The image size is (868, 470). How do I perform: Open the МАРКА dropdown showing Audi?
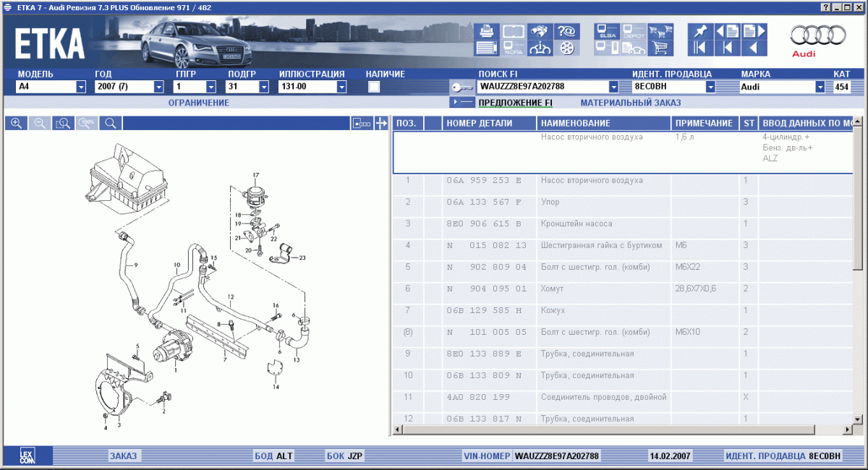tap(820, 87)
